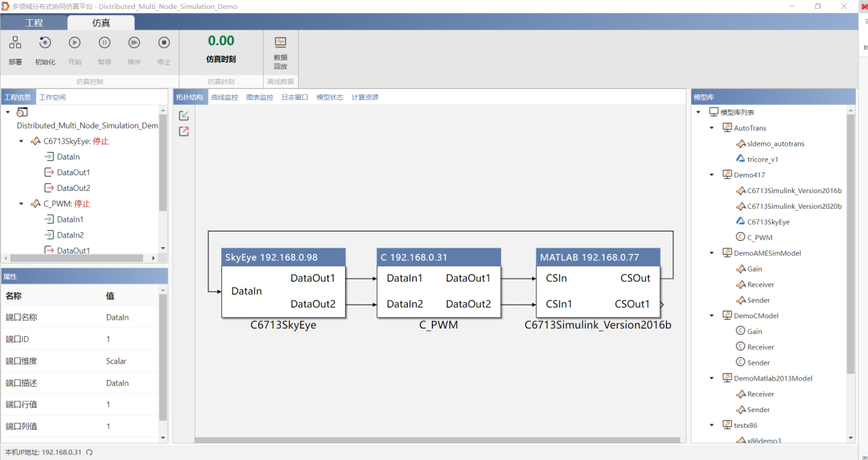Screen dimensions: 868x460
Task: Select the project file icon in tree
Action: (23, 112)
